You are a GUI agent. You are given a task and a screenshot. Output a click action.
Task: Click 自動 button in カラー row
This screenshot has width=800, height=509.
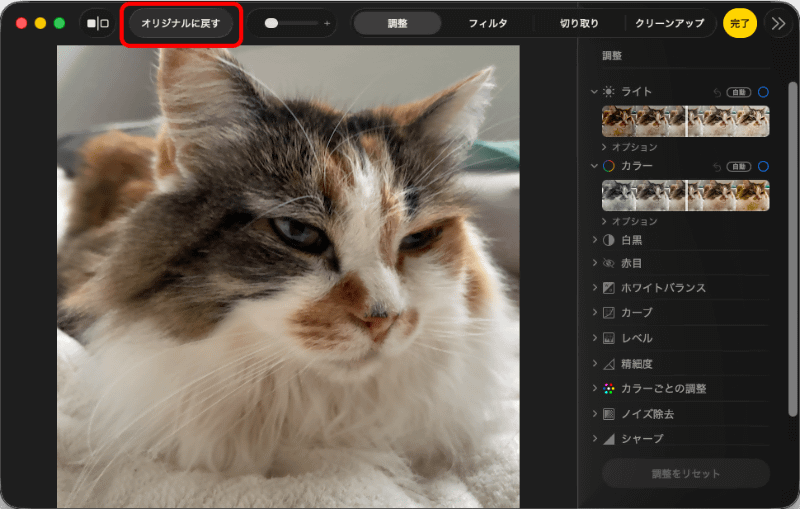[x=739, y=167]
